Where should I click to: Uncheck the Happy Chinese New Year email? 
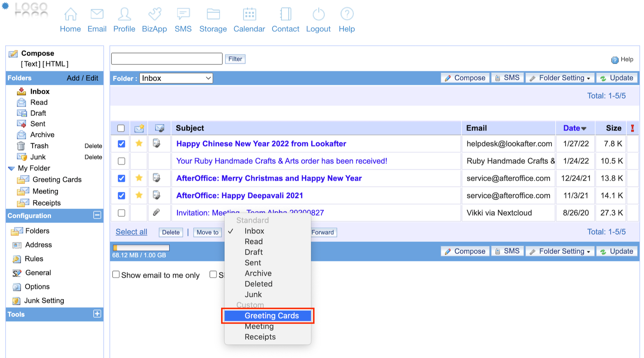122,144
